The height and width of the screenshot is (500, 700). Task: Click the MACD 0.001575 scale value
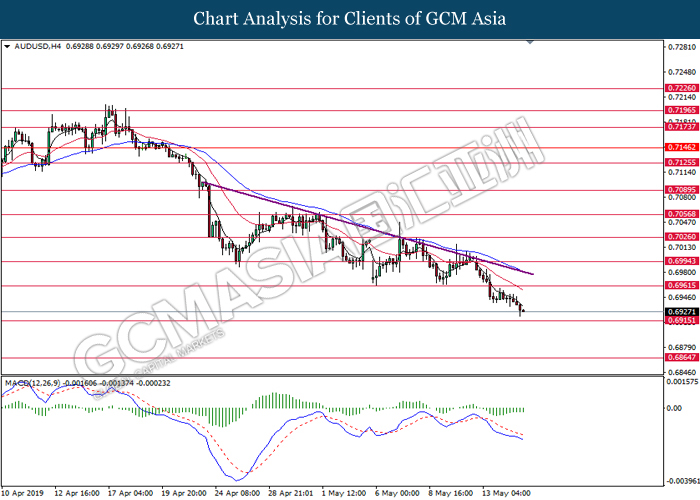click(x=682, y=382)
